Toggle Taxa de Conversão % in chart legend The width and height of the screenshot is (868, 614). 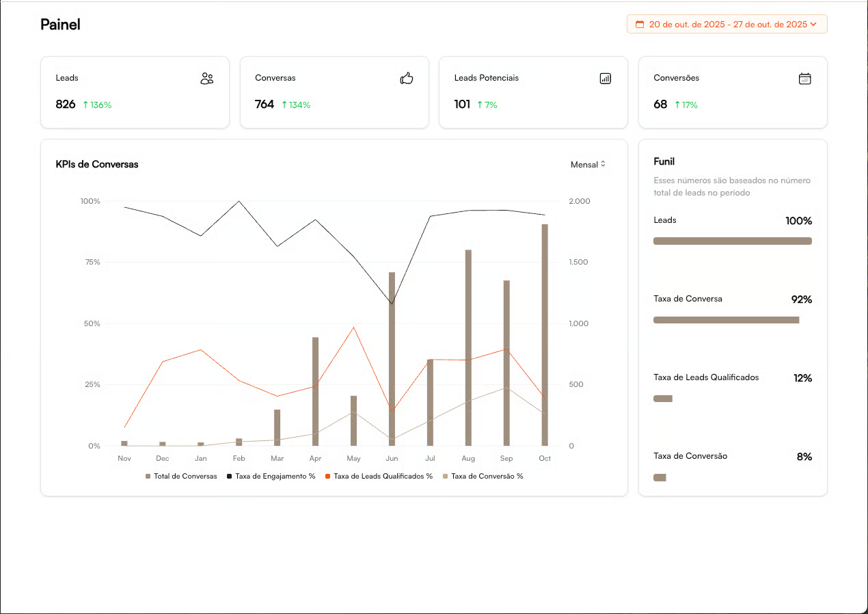point(483,477)
